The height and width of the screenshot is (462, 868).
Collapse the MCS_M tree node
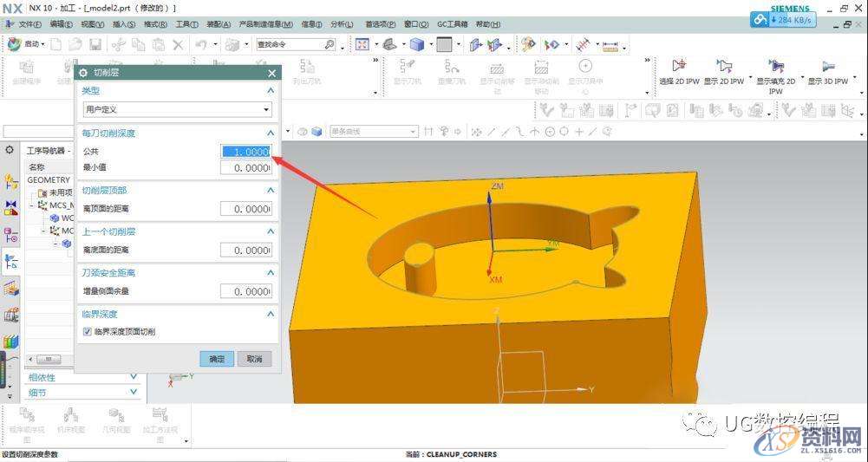pyautogui.click(x=31, y=205)
